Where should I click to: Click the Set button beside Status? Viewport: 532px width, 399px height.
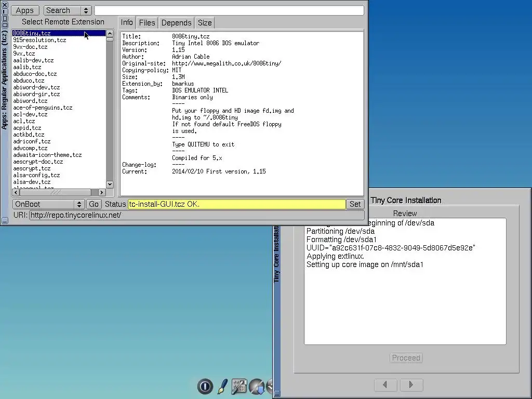pos(355,204)
